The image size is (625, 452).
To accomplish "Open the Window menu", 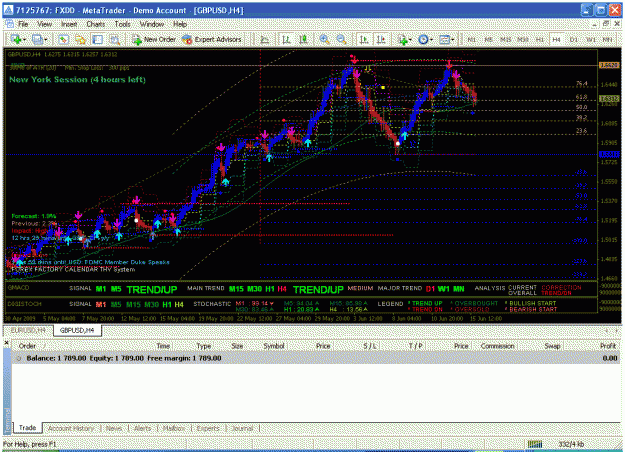I will pyautogui.click(x=152, y=24).
